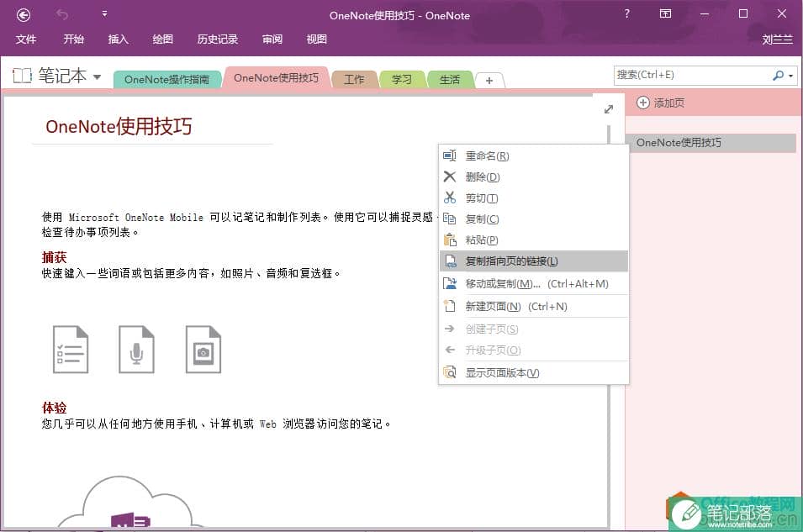This screenshot has height=532, width=803.
Task: Click the 捕获 heading text
Action: [55, 257]
